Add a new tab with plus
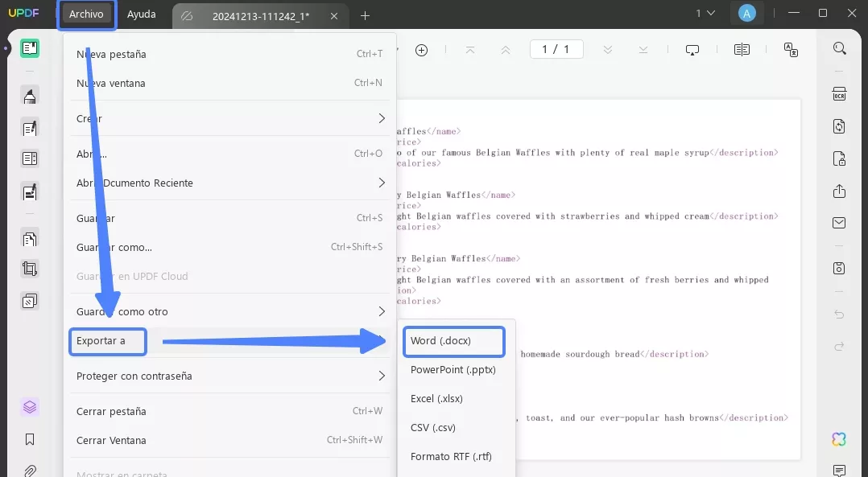Viewport: 868px width, 477px height. point(365,16)
